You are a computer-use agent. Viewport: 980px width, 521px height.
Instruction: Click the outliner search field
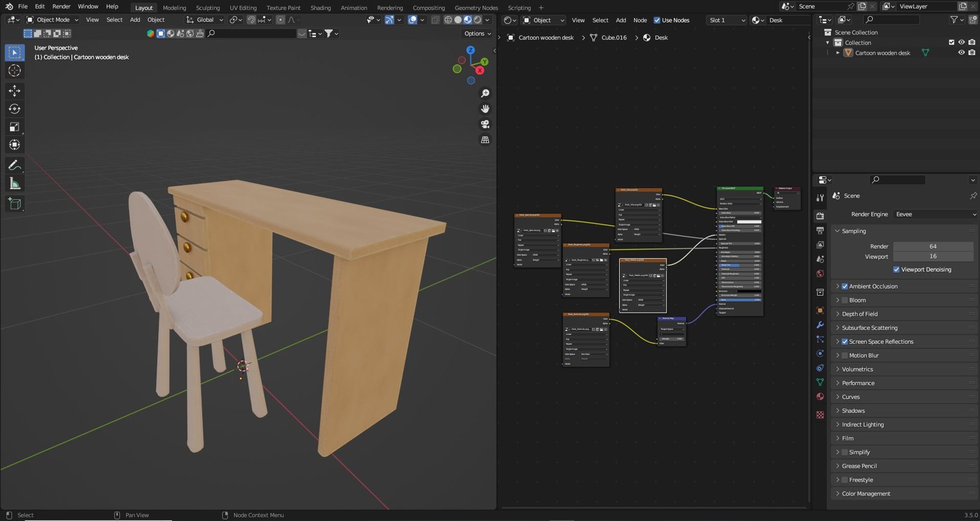tap(891, 19)
